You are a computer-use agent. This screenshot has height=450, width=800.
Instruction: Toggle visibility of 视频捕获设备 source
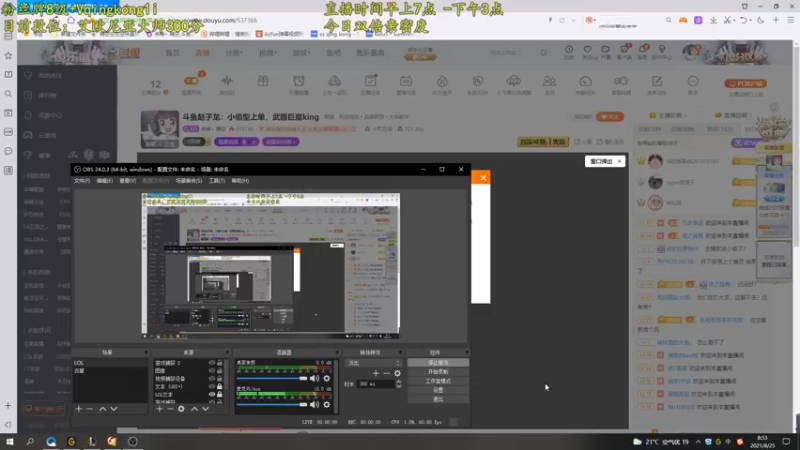click(x=212, y=379)
